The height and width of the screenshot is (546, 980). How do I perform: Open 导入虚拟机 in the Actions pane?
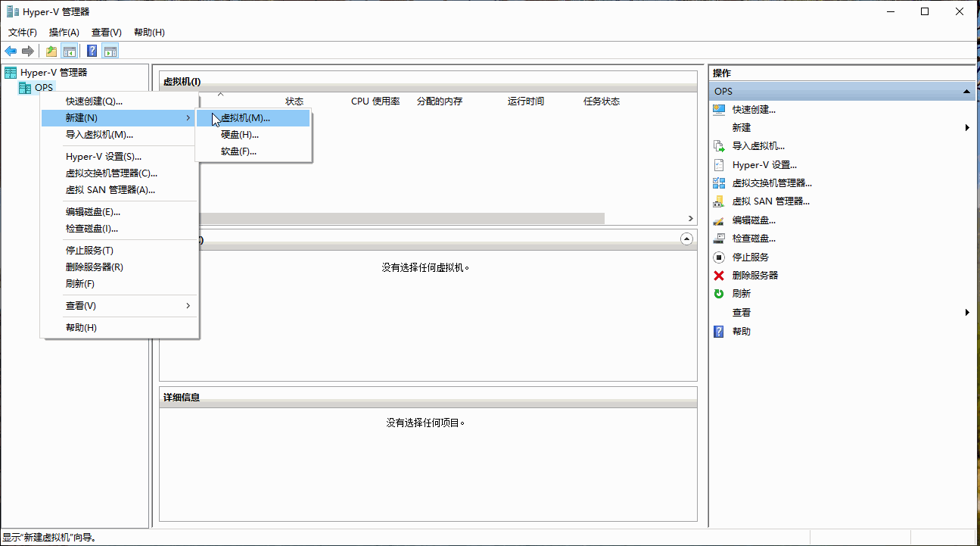758,146
